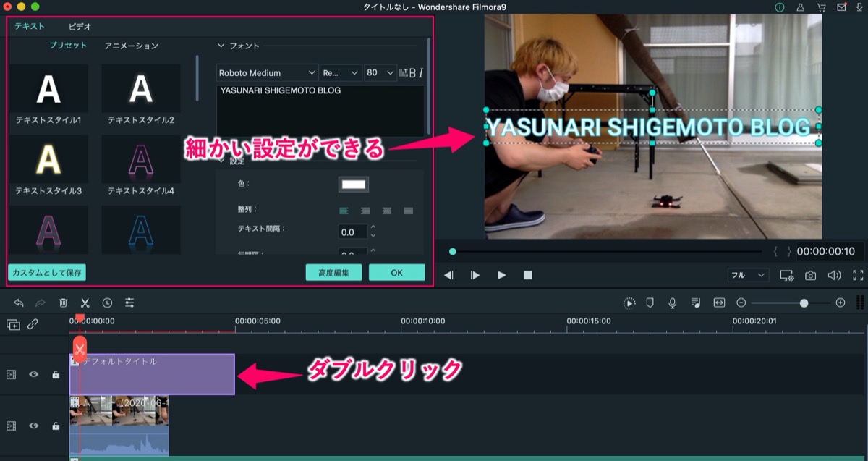The image size is (868, 461).
Task: Toggle the auto-link chain icon
Action: (33, 324)
